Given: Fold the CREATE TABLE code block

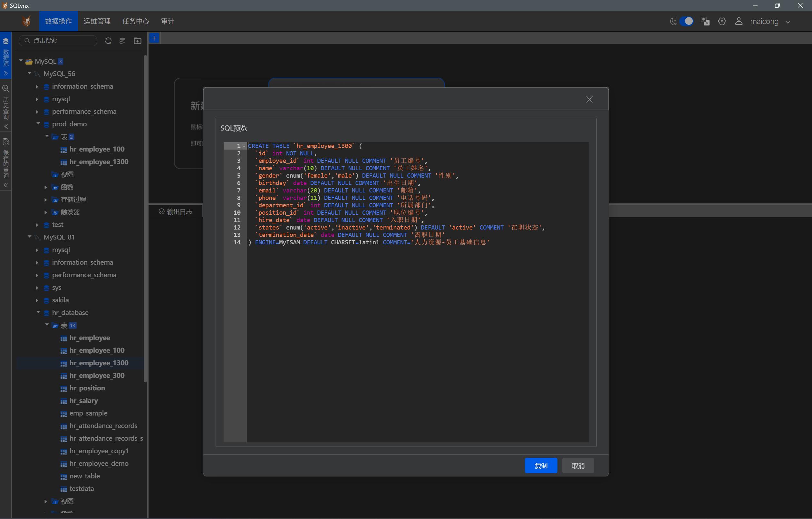Looking at the screenshot, I should (x=244, y=146).
